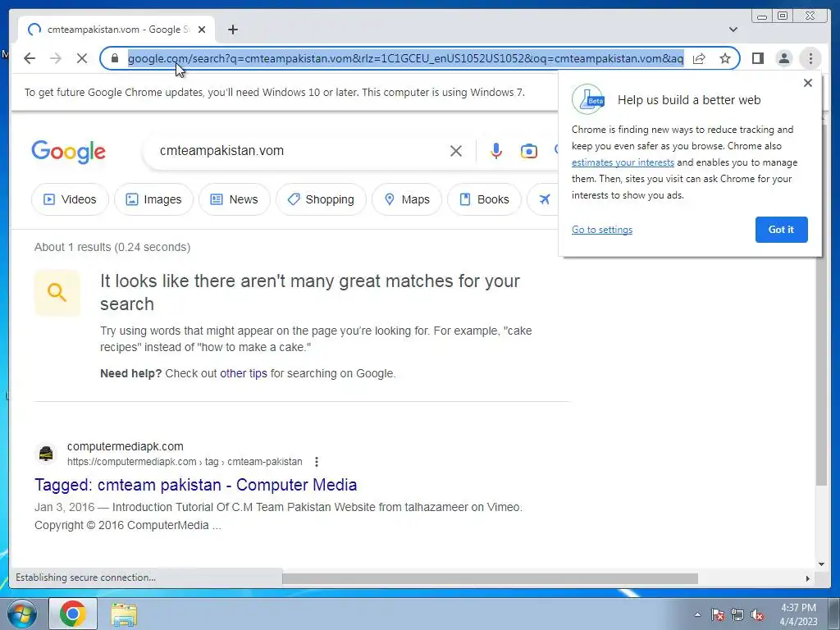Image resolution: width=840 pixels, height=630 pixels.
Task: Bookmark this tab with star icon
Action: 725,58
